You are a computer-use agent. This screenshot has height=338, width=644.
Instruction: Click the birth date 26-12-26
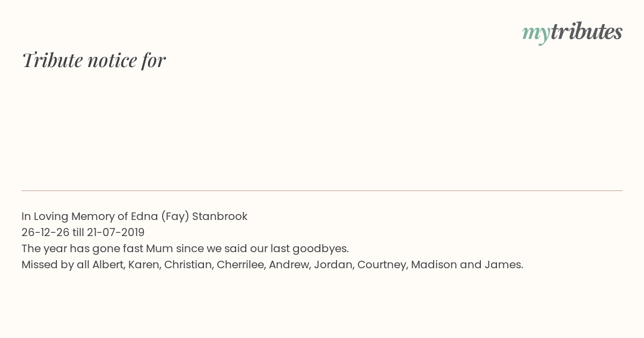46,232
